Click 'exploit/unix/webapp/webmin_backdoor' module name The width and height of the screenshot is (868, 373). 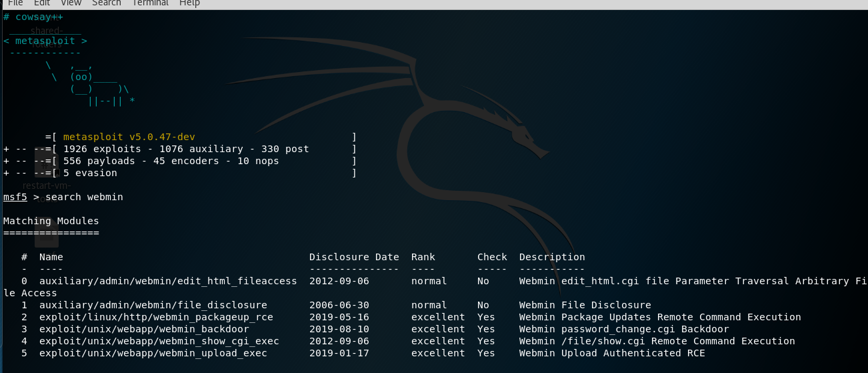pyautogui.click(x=144, y=330)
